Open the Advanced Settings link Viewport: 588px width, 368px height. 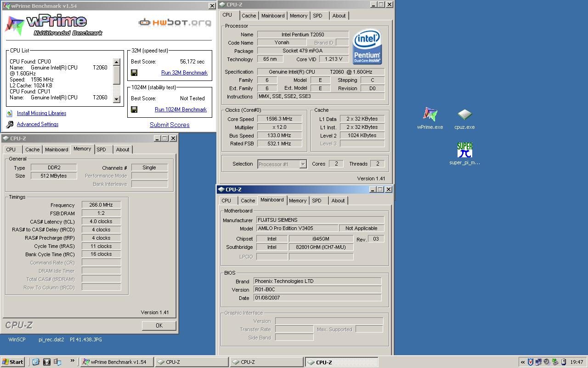coord(38,124)
